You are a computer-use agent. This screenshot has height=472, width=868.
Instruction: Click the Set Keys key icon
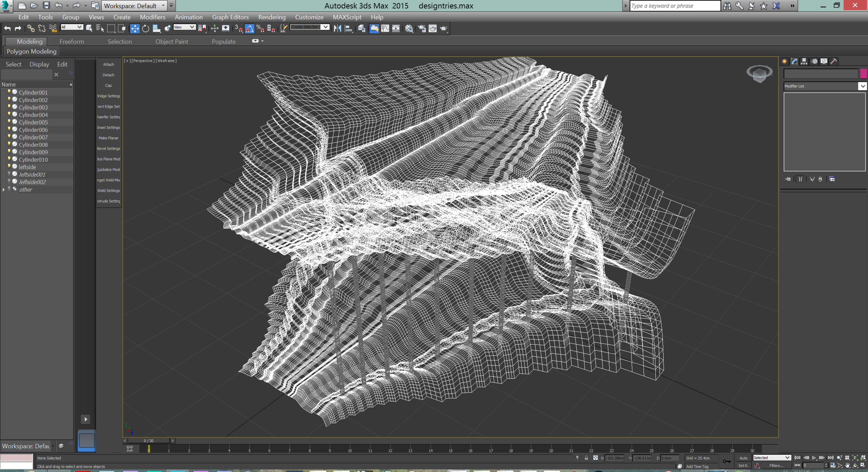click(x=727, y=461)
